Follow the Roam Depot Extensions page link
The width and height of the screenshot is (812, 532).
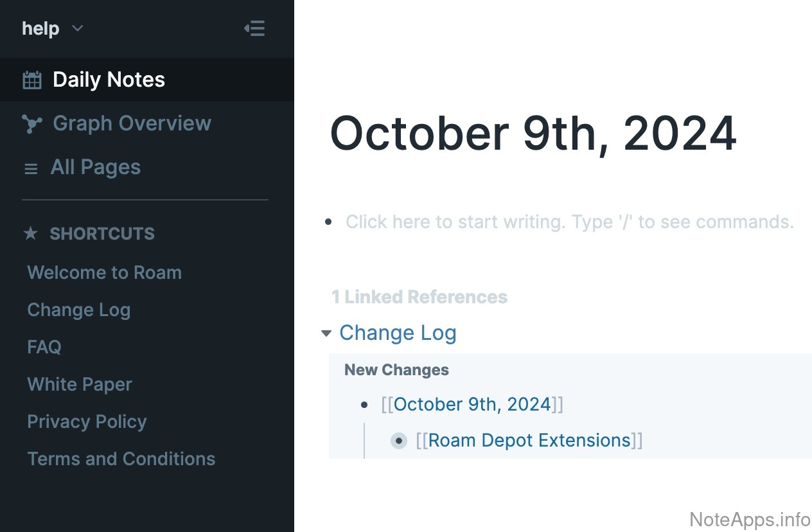529,441
